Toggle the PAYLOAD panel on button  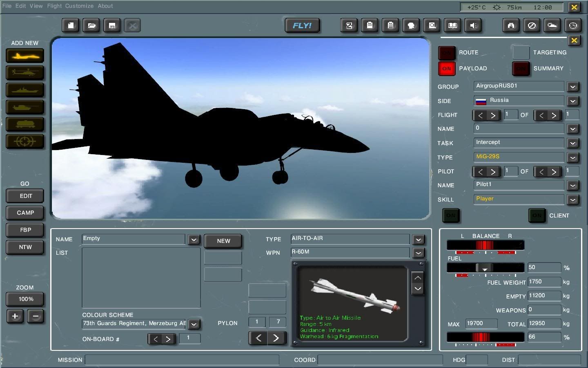click(446, 69)
